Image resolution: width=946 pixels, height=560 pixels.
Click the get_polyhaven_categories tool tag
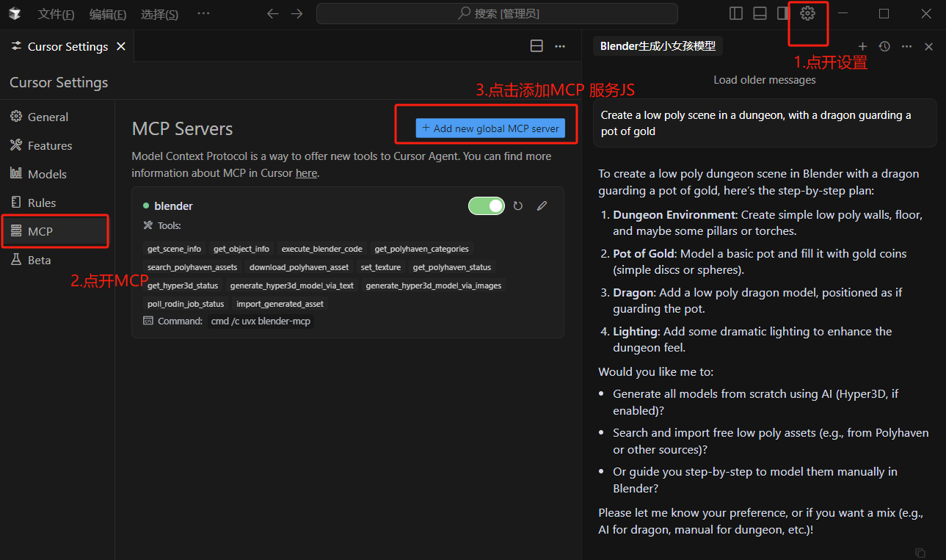pos(421,249)
